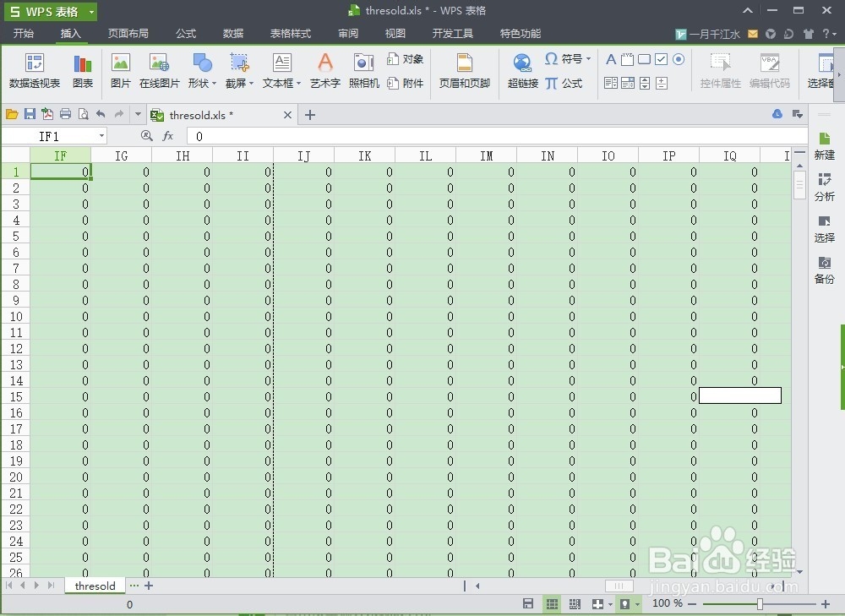845x616 pixels.
Task: Expand eye-protection mode dropdown arrow
Action: pyautogui.click(x=637, y=604)
